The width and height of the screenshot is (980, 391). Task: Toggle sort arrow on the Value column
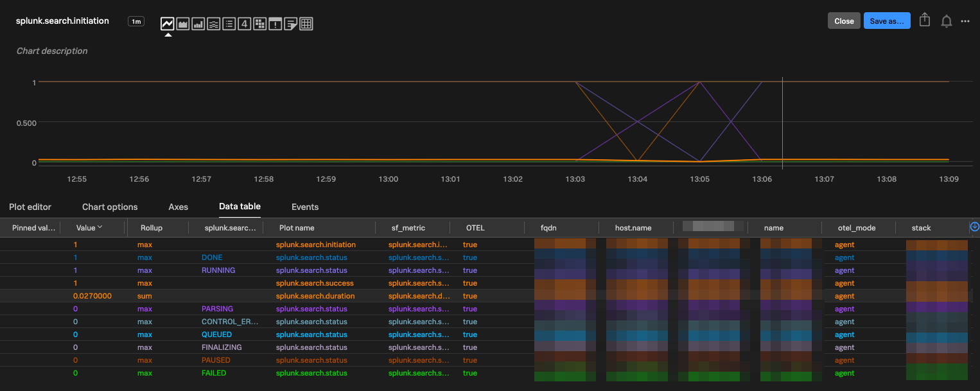(x=100, y=227)
